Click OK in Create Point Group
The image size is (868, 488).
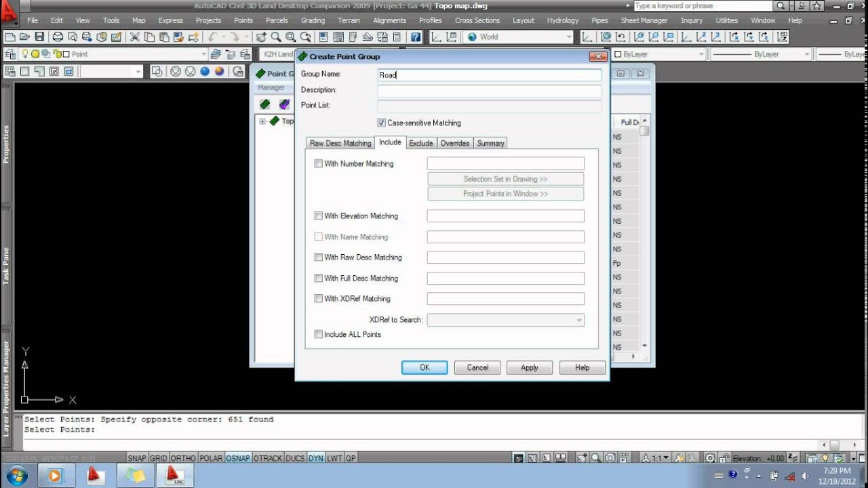(x=425, y=367)
